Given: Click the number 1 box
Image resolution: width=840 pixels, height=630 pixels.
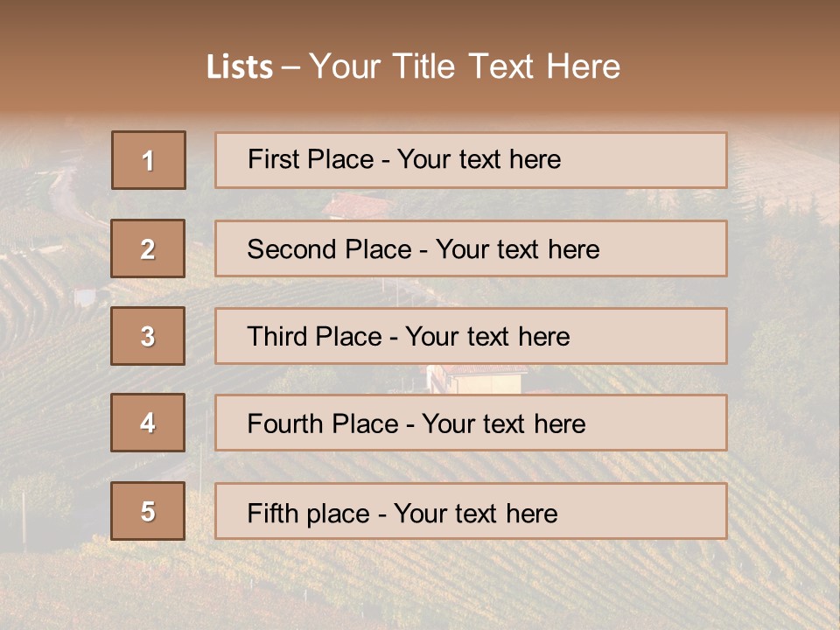Looking at the screenshot, I should point(149,160).
